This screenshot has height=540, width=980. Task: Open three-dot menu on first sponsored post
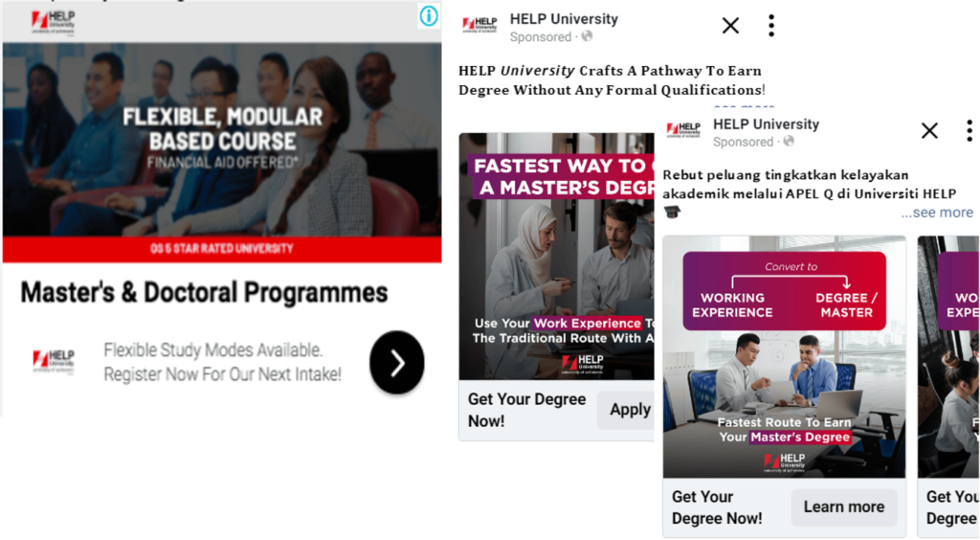click(x=771, y=26)
